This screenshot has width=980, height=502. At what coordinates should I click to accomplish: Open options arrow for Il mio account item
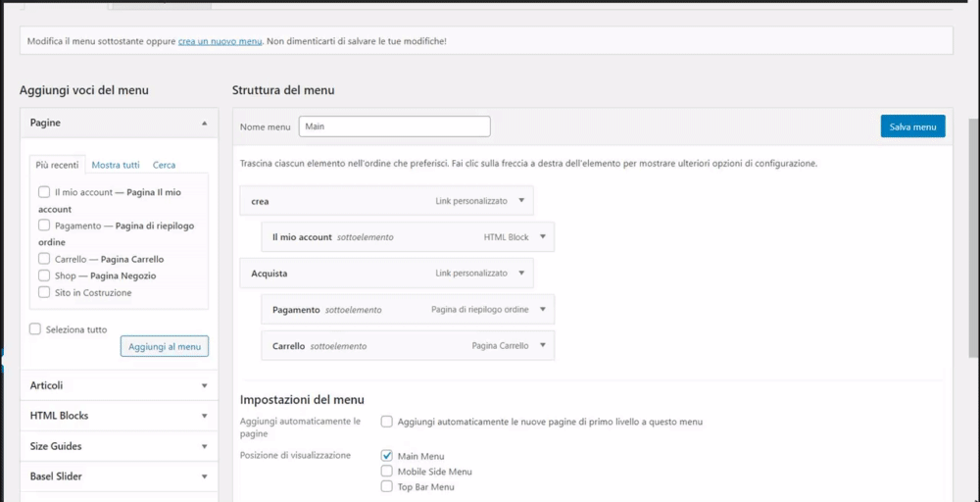click(542, 237)
